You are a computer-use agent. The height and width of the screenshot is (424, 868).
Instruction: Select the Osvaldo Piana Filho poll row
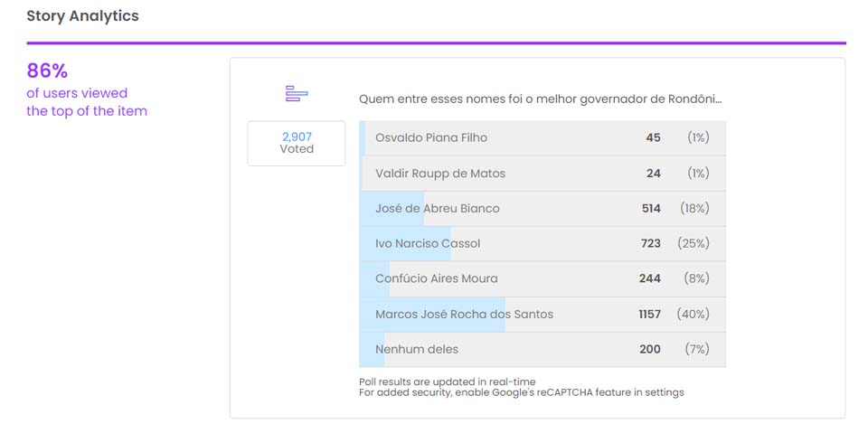click(x=542, y=138)
